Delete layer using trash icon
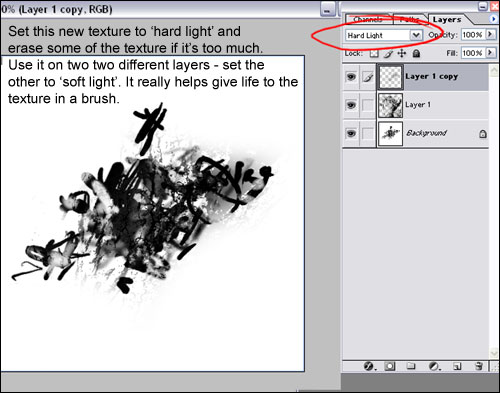This screenshot has width=500, height=393. pos(479,366)
